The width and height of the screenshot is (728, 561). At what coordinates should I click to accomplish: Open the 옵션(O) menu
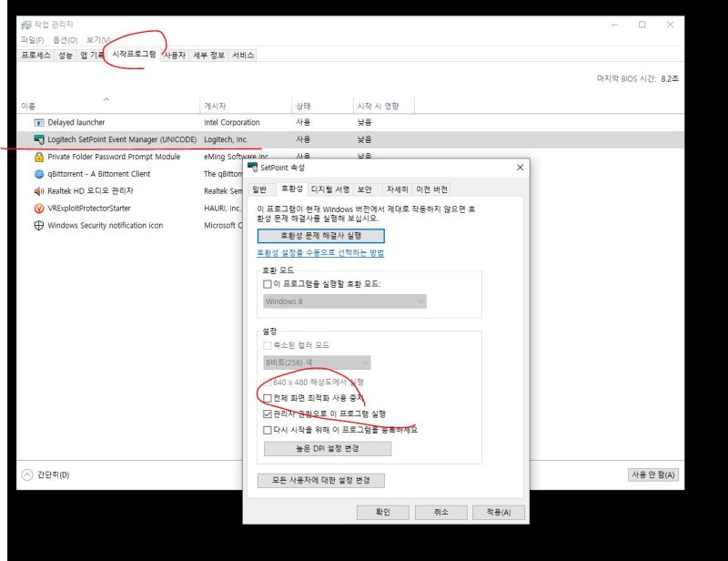pyautogui.click(x=65, y=40)
